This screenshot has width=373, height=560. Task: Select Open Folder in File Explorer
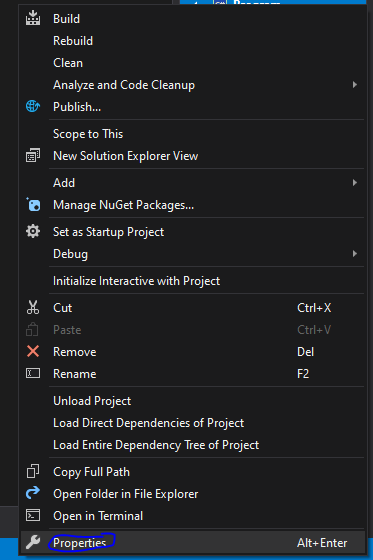[x=192, y=494]
